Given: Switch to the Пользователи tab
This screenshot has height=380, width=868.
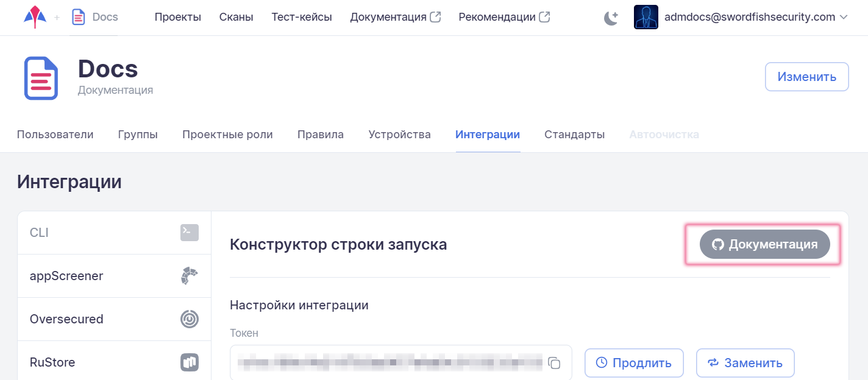Looking at the screenshot, I should tap(55, 135).
